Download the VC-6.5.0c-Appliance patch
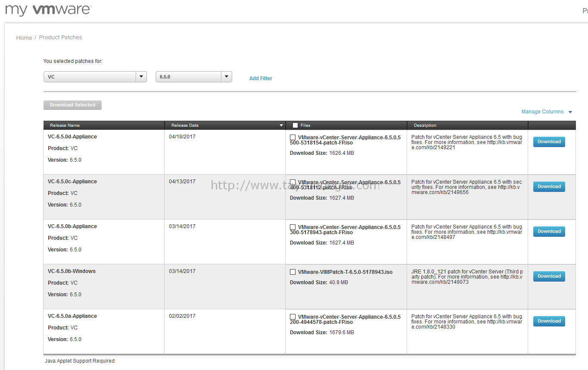Viewport: 588px width, 370px height. coord(549,187)
